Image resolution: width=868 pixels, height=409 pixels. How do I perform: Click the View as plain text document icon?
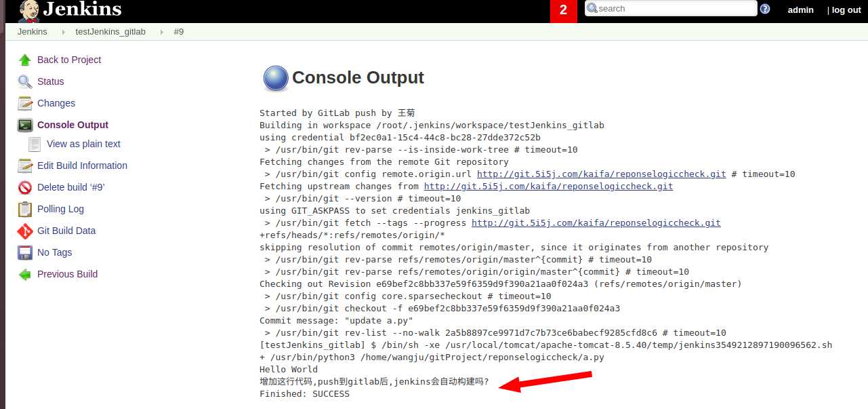tap(35, 144)
